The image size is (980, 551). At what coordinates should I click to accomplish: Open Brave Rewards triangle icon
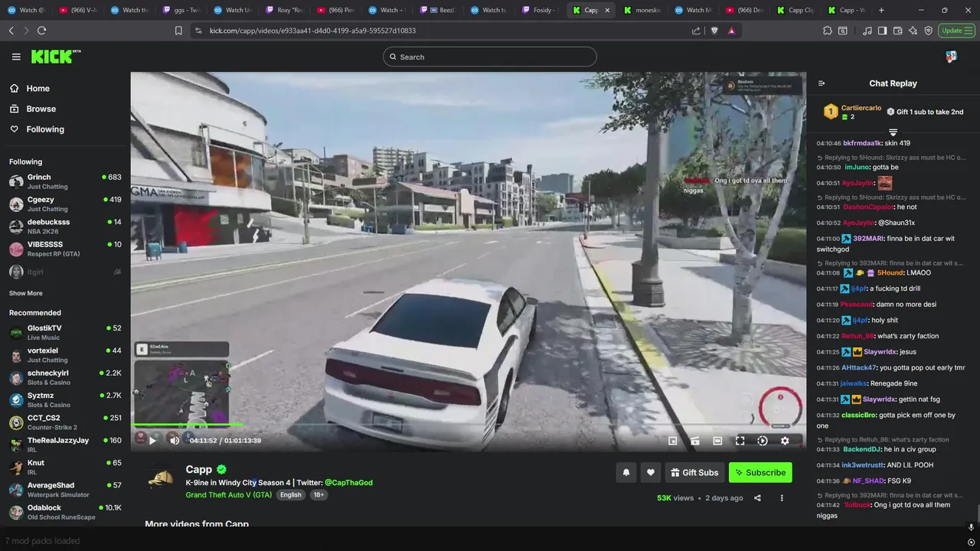(x=732, y=31)
